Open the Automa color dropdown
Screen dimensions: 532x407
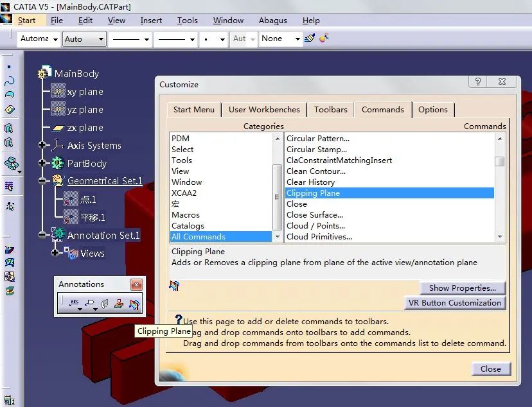point(55,39)
